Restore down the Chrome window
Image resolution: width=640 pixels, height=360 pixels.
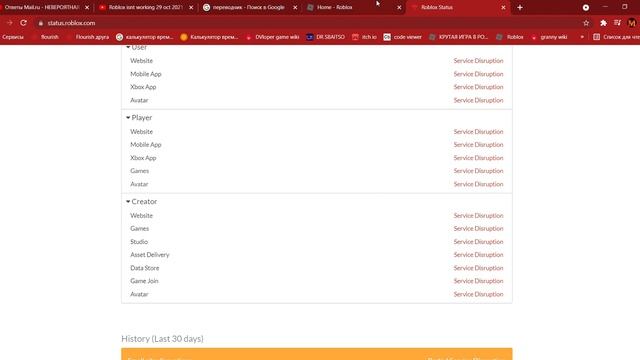(624, 7)
